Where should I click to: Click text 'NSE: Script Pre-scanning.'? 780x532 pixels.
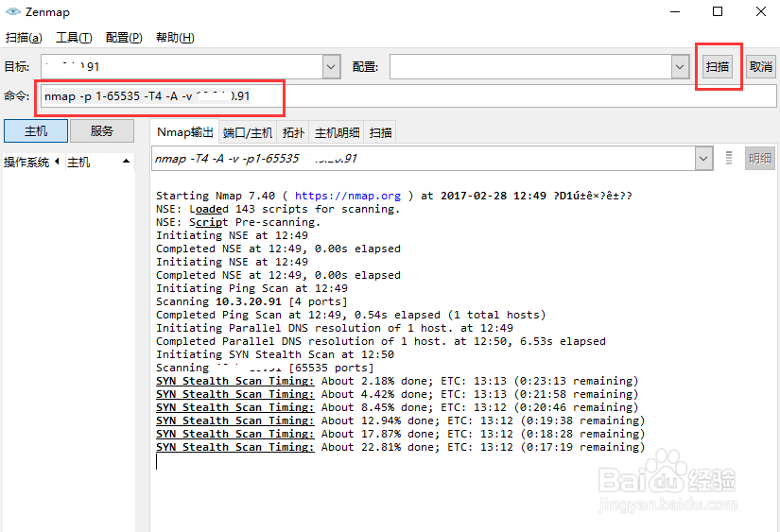click(x=238, y=222)
